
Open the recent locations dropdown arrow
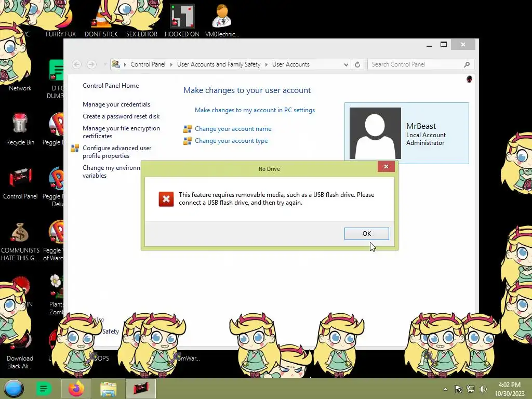tap(105, 64)
